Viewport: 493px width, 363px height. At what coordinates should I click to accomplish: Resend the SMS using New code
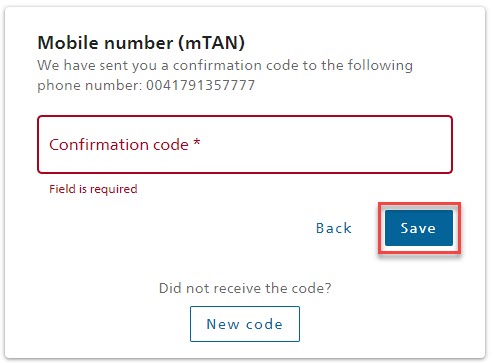245,324
